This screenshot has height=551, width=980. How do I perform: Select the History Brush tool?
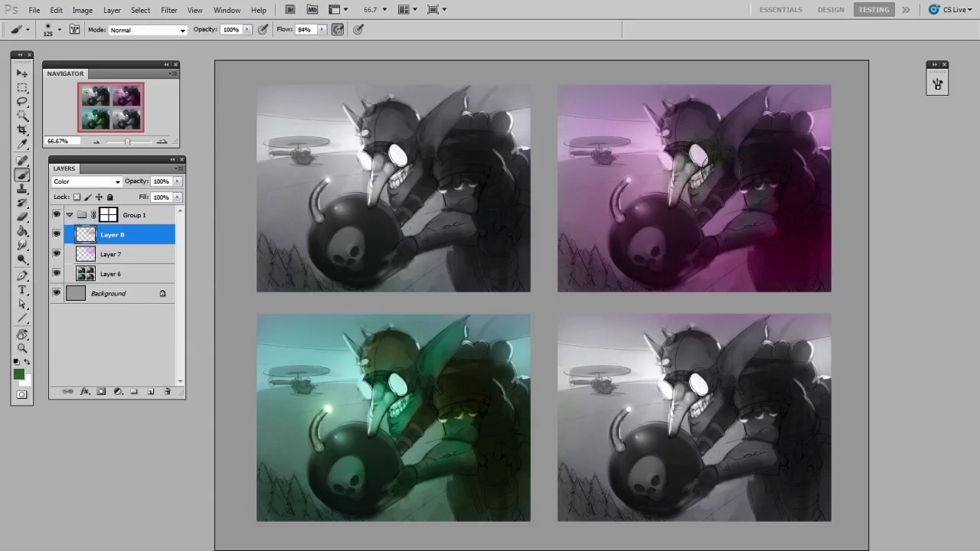(x=22, y=203)
